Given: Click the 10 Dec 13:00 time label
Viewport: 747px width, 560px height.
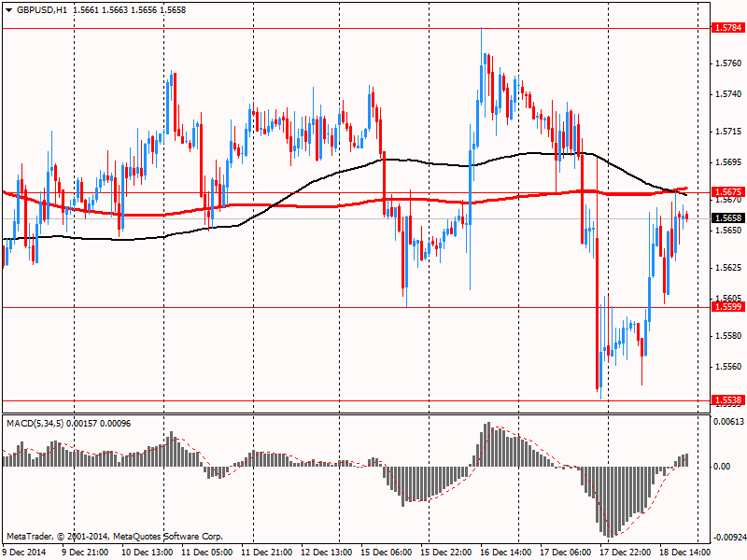Looking at the screenshot, I should pos(148,552).
